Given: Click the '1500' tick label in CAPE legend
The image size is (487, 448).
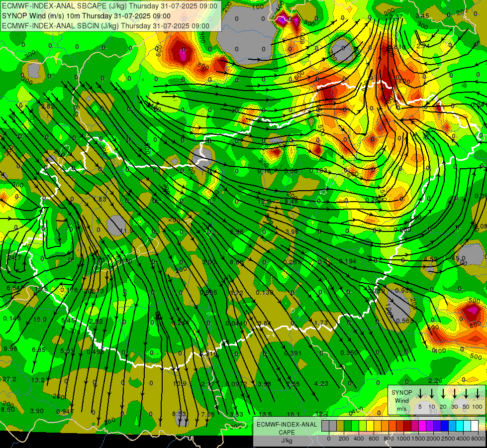Looking at the screenshot, I should point(418,439).
